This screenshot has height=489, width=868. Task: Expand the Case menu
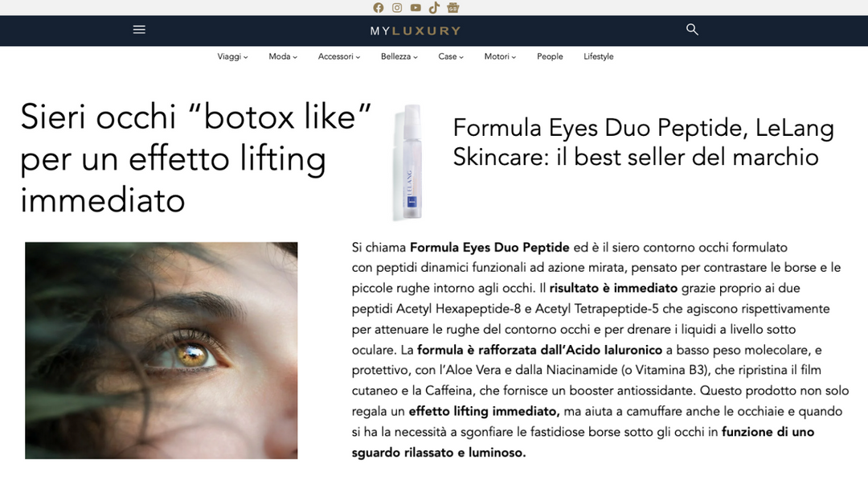tap(451, 56)
